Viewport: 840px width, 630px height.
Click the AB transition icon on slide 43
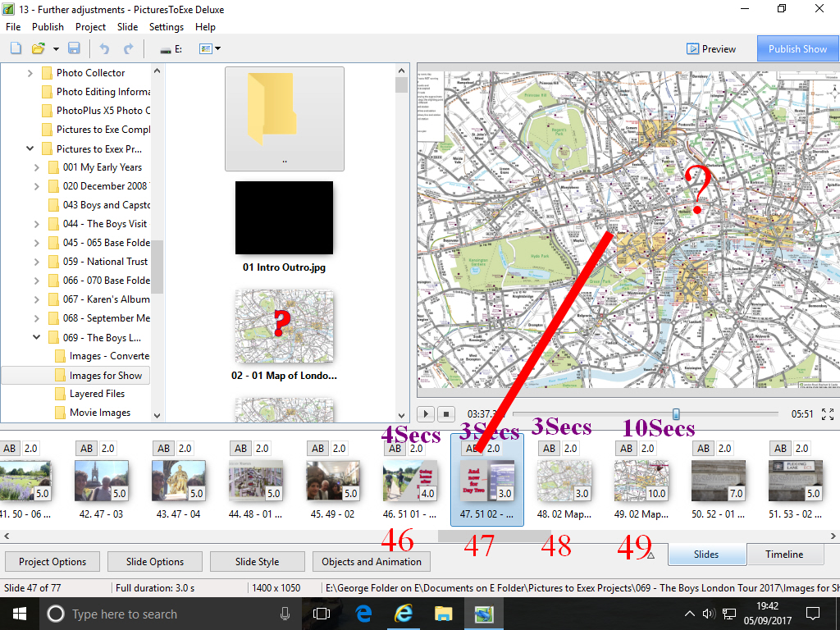pyautogui.click(x=164, y=449)
